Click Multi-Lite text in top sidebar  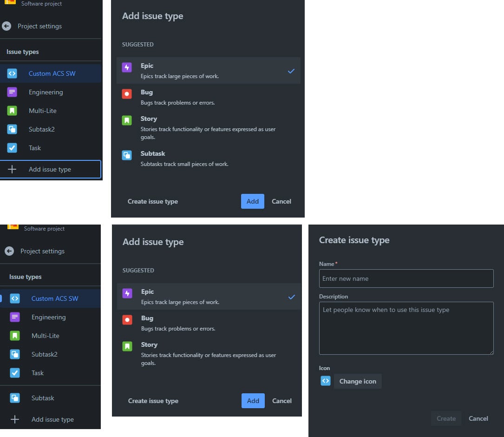tap(42, 111)
